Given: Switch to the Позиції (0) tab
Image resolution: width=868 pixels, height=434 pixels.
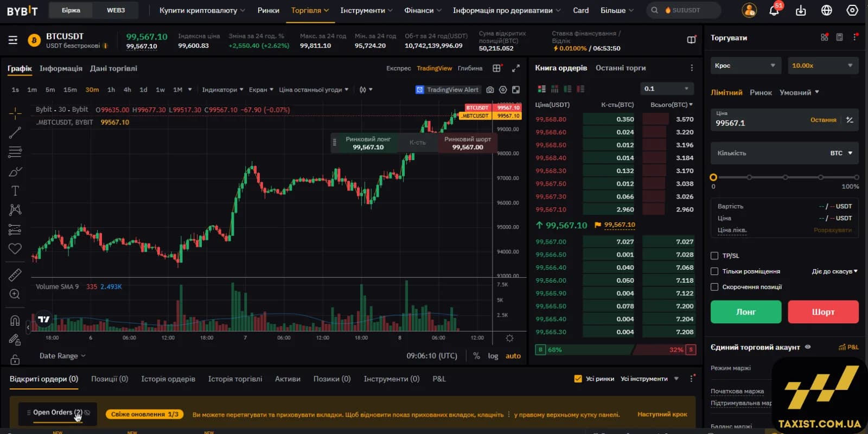Looking at the screenshot, I should pyautogui.click(x=110, y=379).
